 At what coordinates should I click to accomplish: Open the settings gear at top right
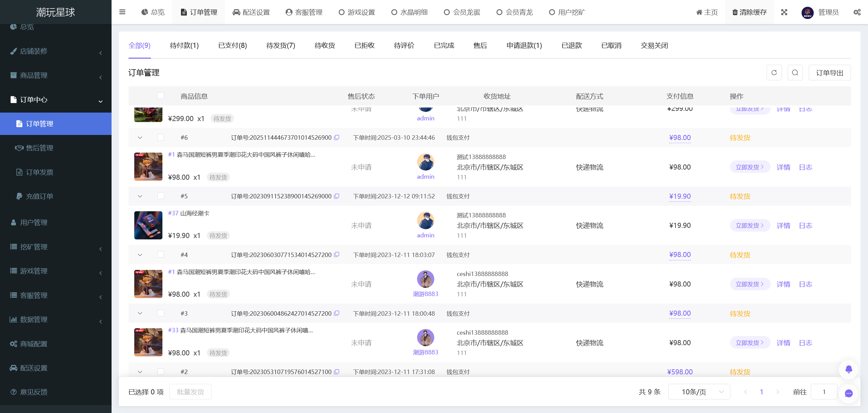[857, 12]
